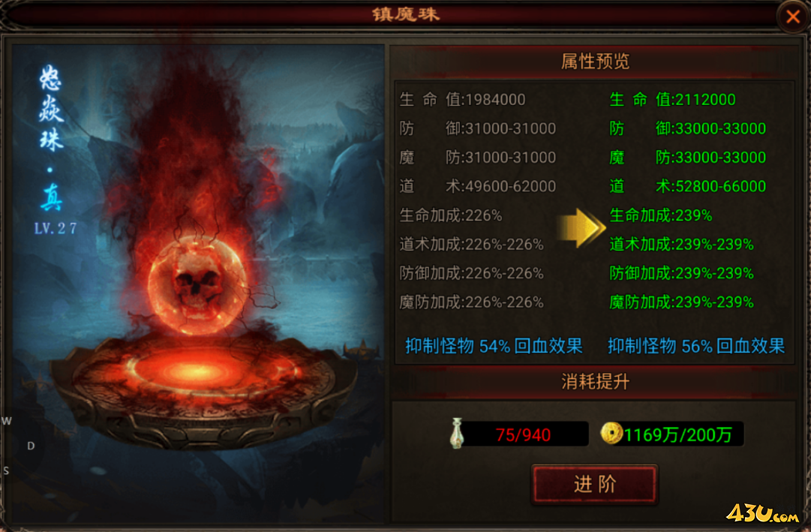Click the potion bottle material icon

coord(457,433)
